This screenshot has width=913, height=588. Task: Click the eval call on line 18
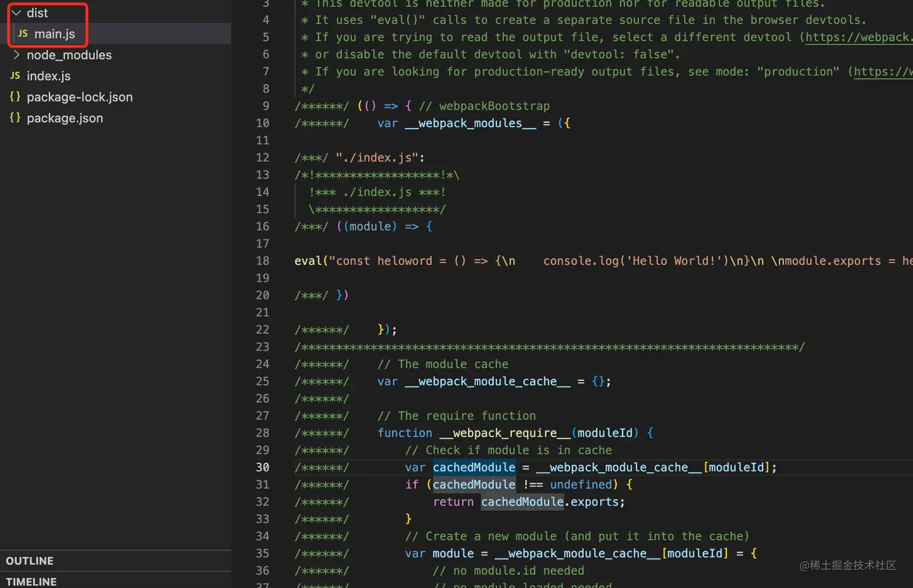[x=308, y=261]
